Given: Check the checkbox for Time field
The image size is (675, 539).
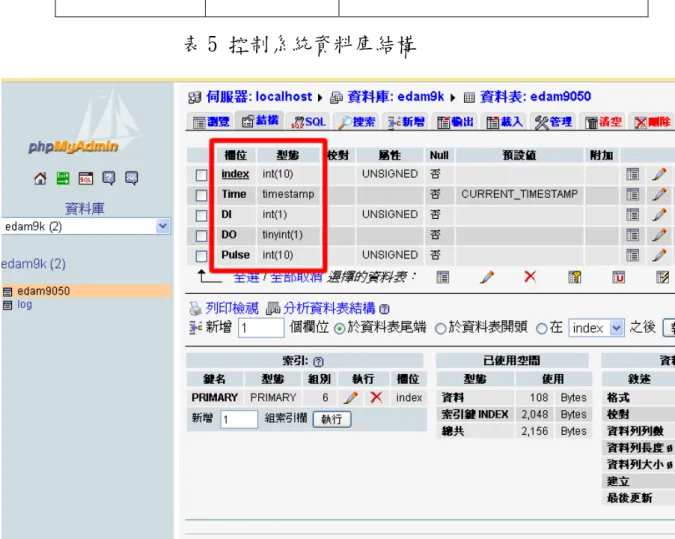Looking at the screenshot, I should point(201,195).
